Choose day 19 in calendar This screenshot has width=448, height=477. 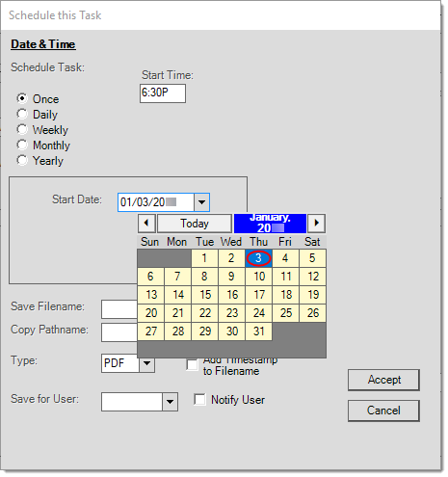(312, 295)
